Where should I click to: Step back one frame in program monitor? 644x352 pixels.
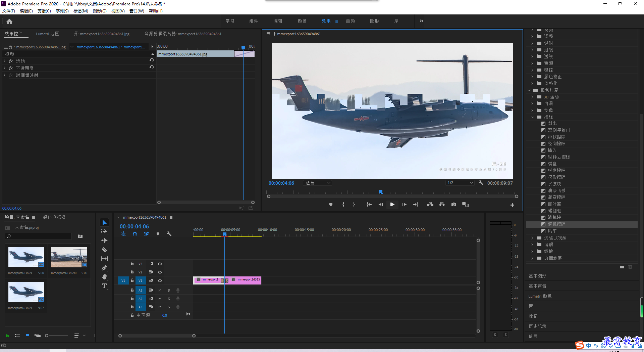pos(381,205)
